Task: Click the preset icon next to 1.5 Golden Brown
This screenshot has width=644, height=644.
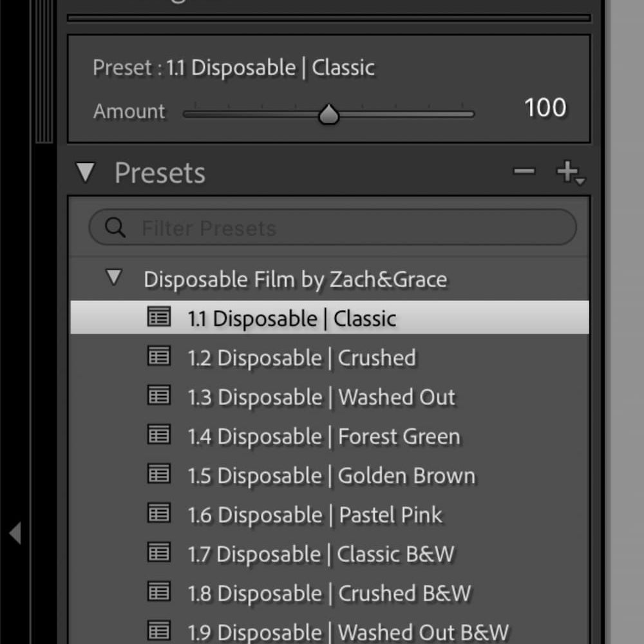Action: coord(158,475)
